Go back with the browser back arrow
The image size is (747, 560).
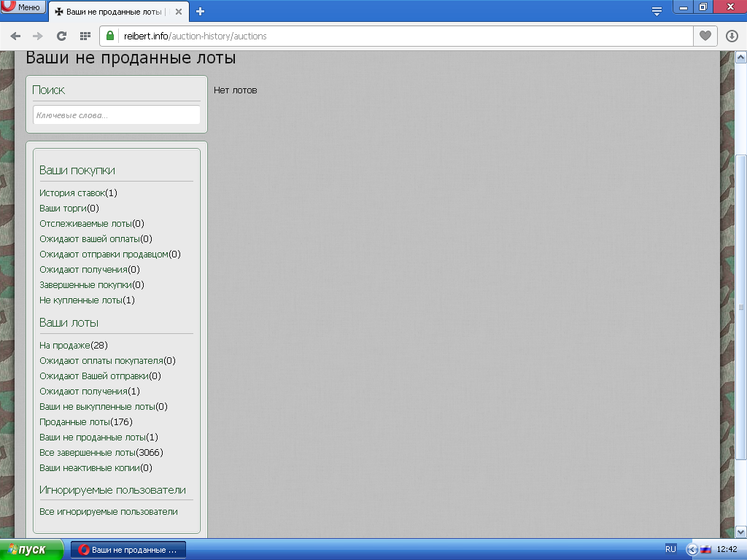point(15,36)
